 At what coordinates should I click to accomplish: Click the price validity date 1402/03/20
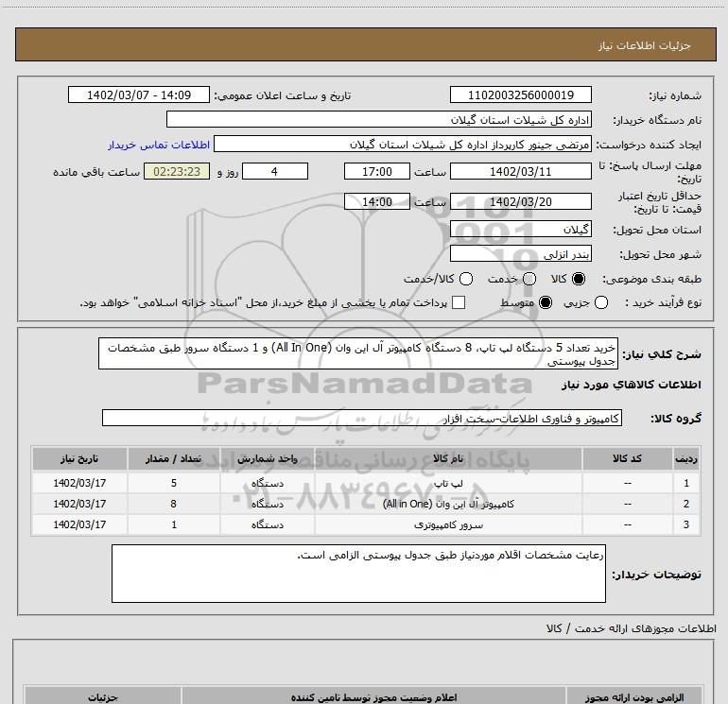(x=520, y=201)
